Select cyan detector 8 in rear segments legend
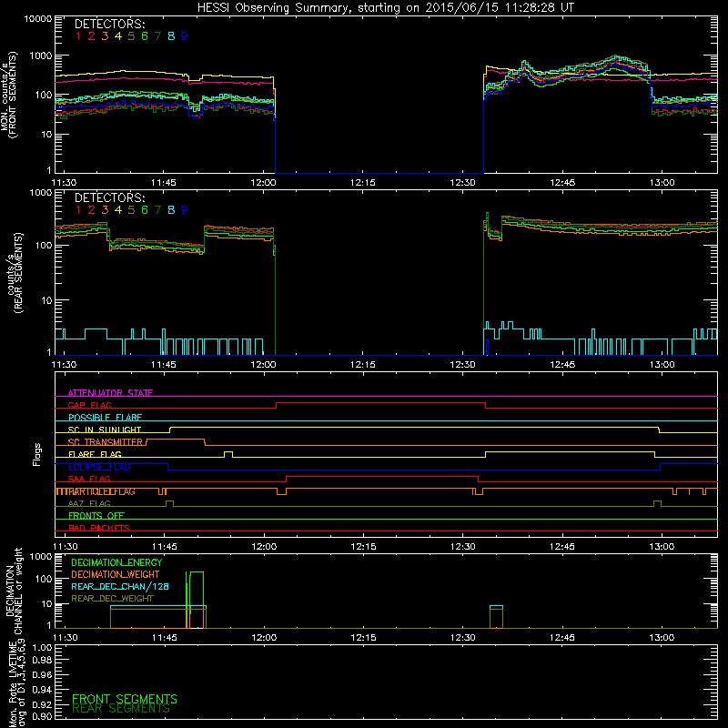Image resolution: width=728 pixels, height=728 pixels. tap(171, 210)
